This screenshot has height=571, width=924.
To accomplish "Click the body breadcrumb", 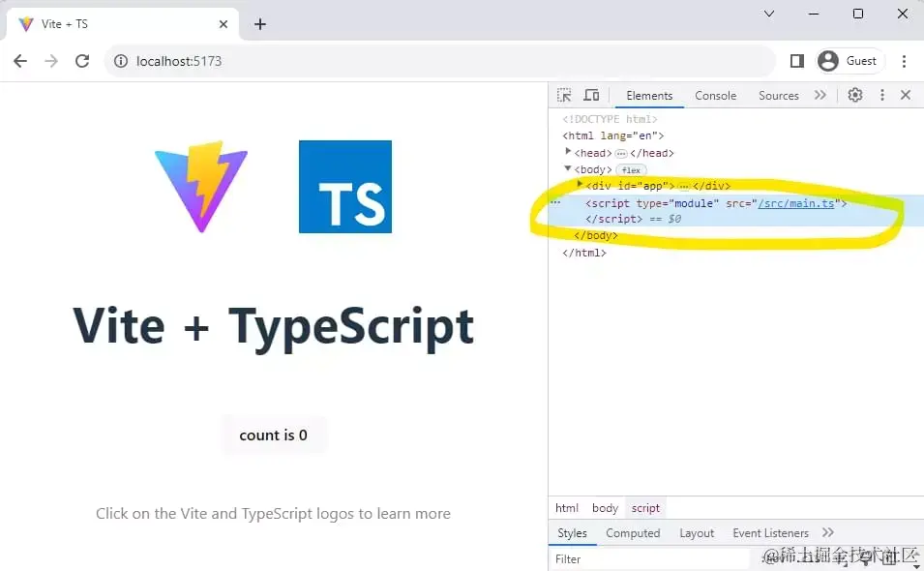I will [606, 508].
